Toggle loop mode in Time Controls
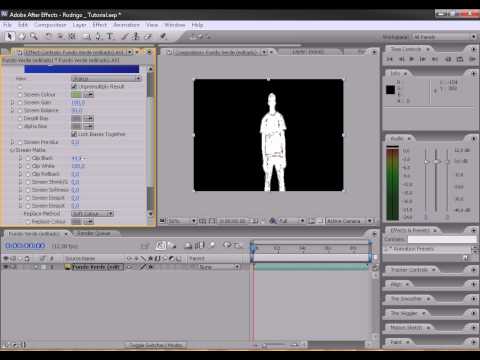Image resolution: width=480 pixels, height=360 pixels. click(x=460, y=59)
